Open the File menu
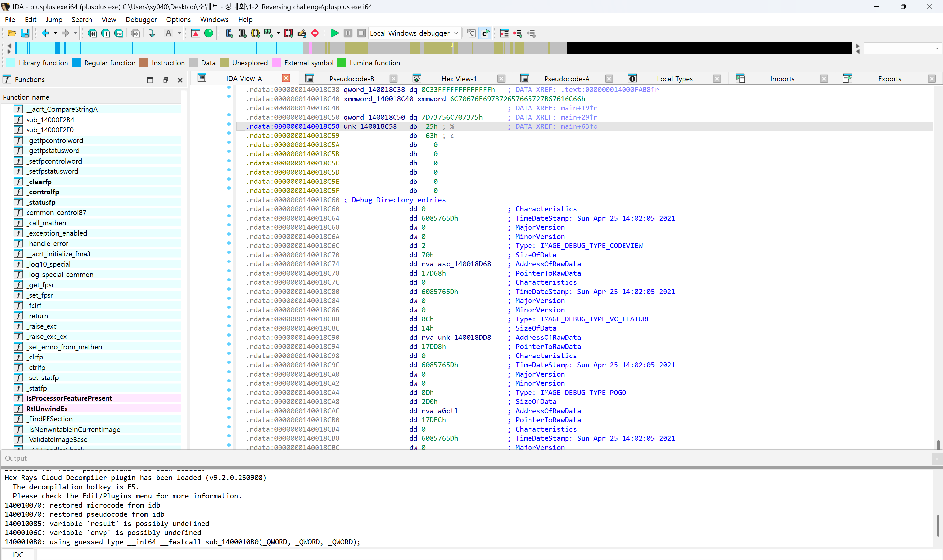The height and width of the screenshot is (560, 943). click(x=10, y=19)
